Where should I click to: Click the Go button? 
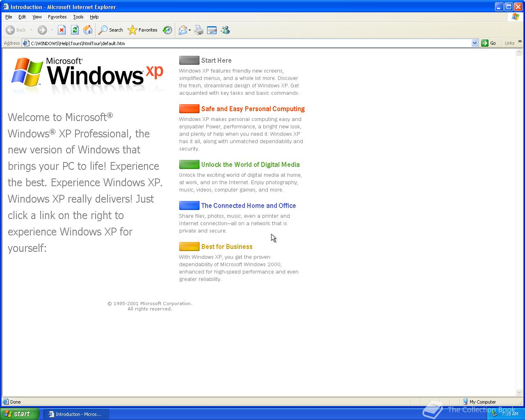click(x=488, y=43)
